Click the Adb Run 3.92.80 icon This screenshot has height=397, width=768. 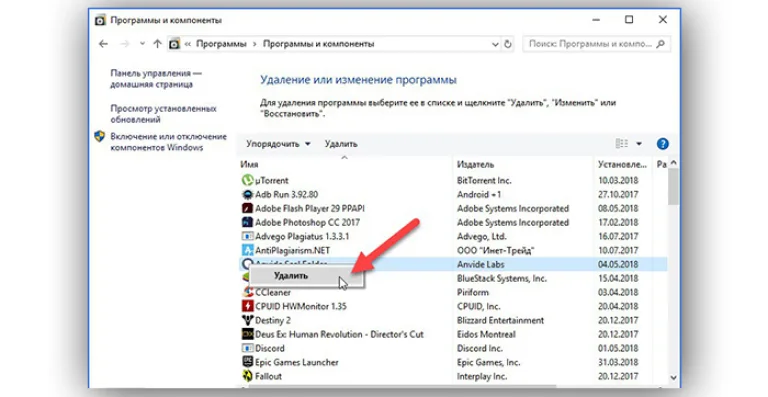tap(247, 194)
